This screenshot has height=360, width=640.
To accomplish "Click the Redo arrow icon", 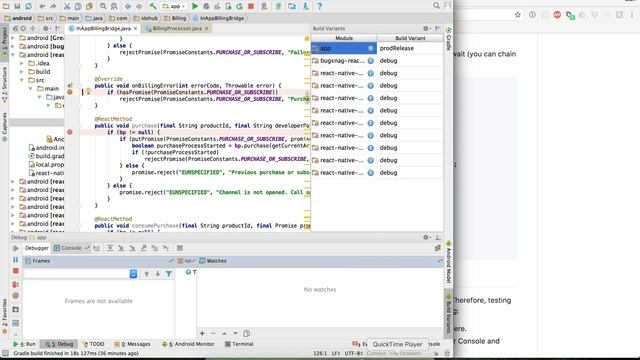I will tap(53, 6).
